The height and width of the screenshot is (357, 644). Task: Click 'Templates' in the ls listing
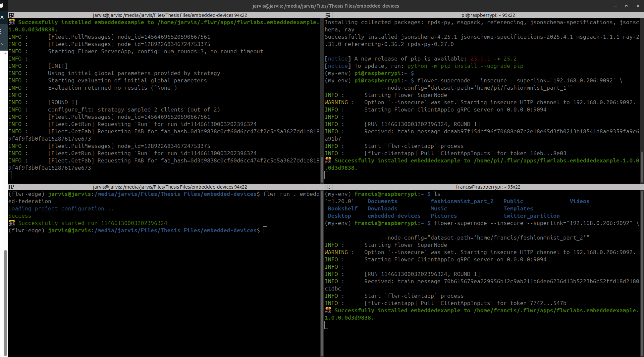coord(518,208)
